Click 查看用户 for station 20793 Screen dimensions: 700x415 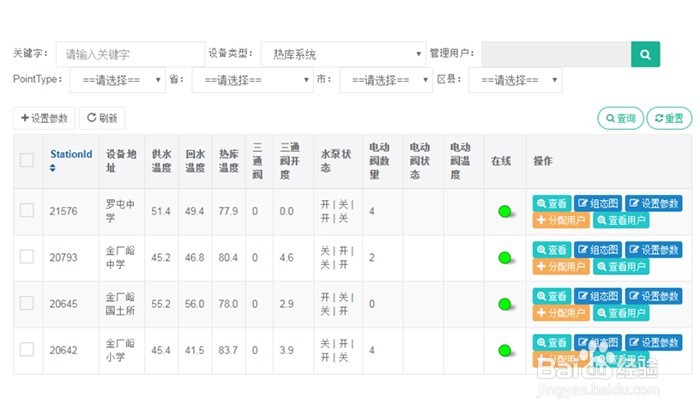(x=621, y=266)
